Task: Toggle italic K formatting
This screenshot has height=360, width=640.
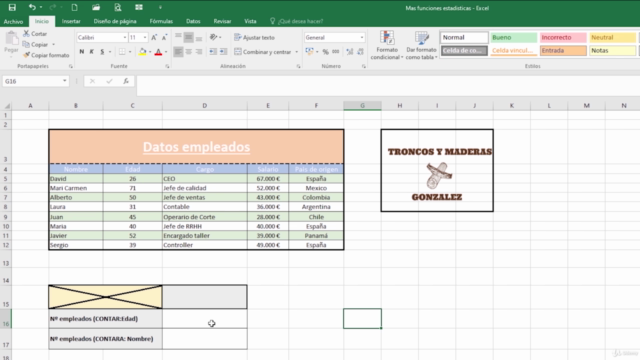Action: 91,52
